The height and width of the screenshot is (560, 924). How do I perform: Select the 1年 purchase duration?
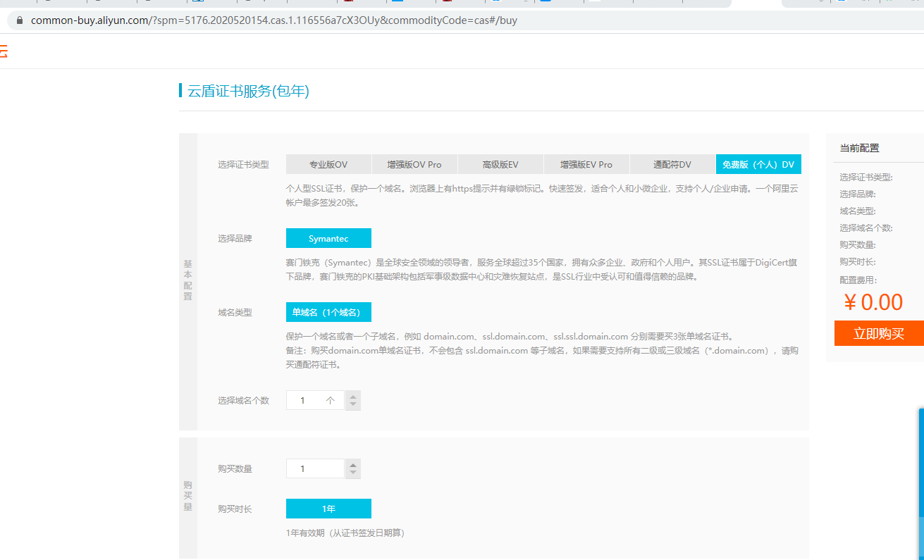pos(328,509)
